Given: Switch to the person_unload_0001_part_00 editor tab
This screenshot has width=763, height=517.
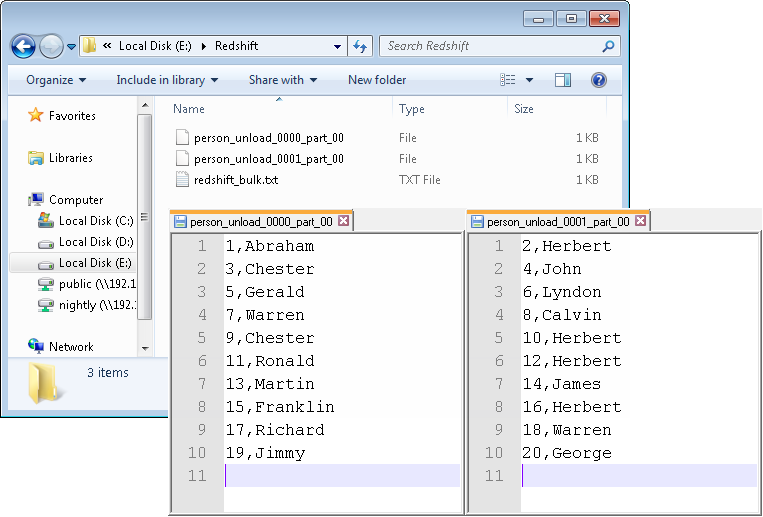Looking at the screenshot, I should tap(558, 222).
